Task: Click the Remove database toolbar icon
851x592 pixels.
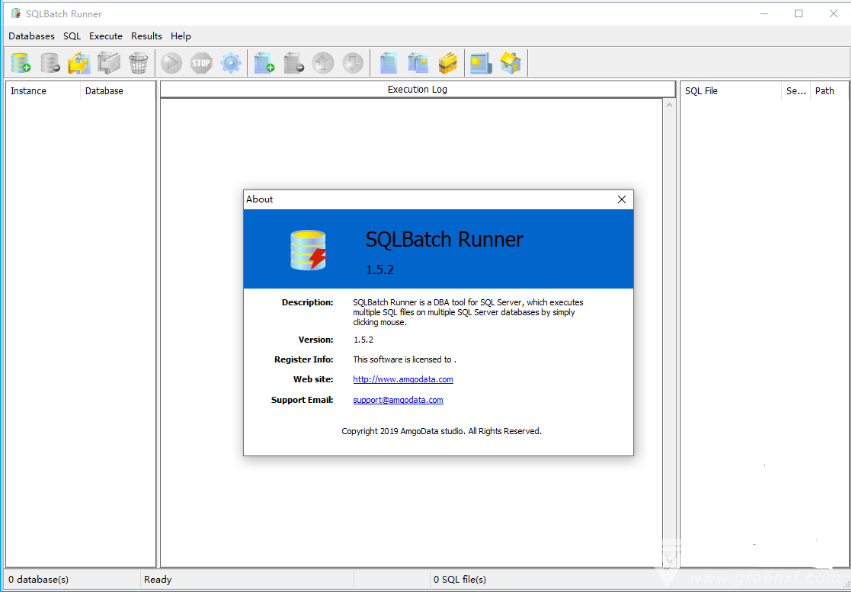Action: 50,63
